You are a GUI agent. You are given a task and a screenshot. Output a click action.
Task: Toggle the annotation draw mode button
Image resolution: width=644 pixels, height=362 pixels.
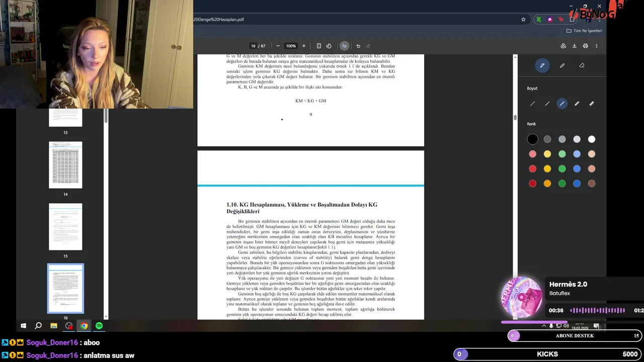coord(344,46)
